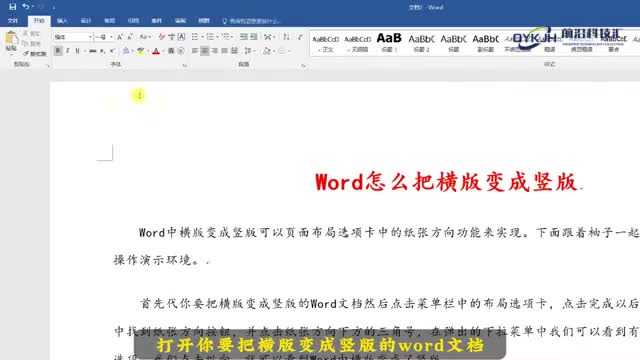Open the phonetic guide tool

point(171,37)
